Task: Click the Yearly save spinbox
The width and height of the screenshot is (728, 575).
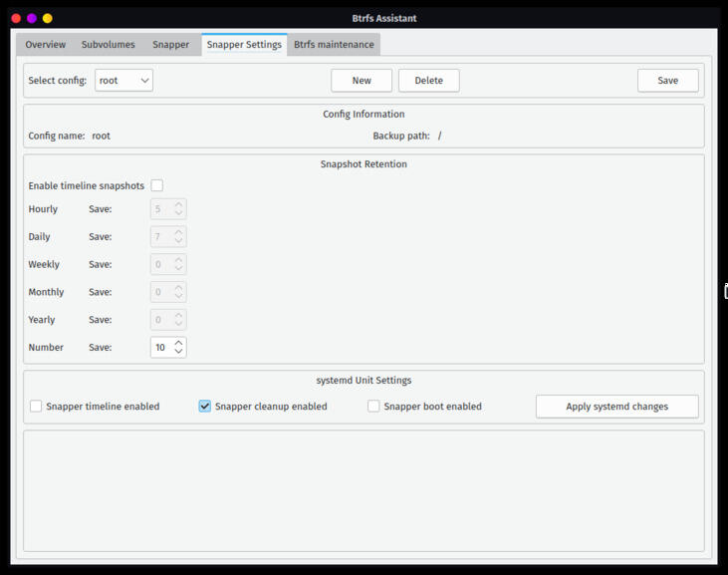Action: click(x=168, y=320)
